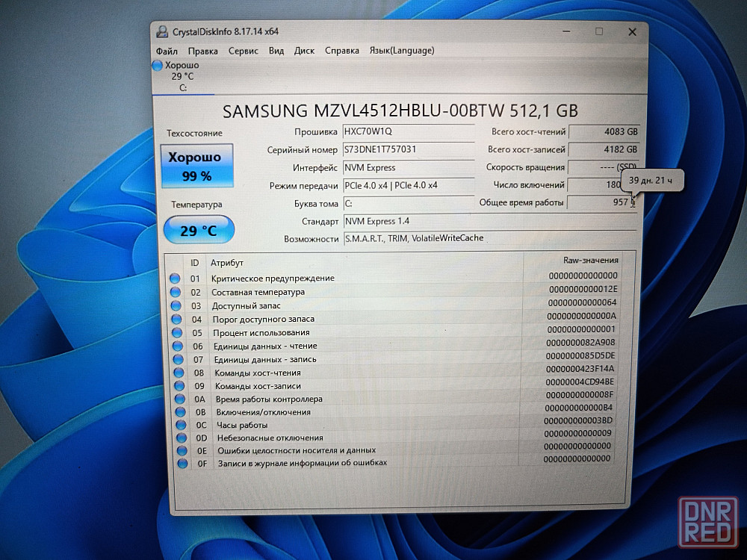
Task: Click status circle for Процент использования
Action: [x=177, y=332]
